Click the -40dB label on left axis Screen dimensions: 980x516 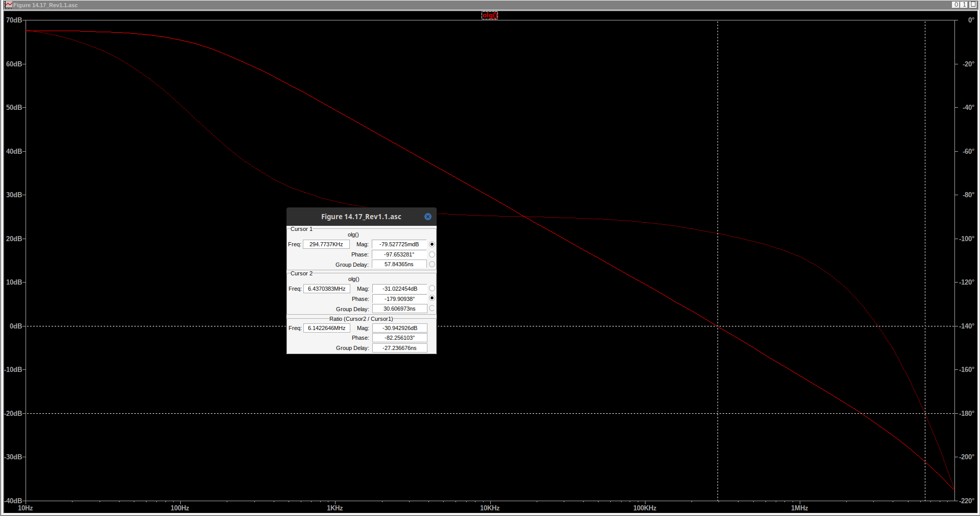pos(13,501)
